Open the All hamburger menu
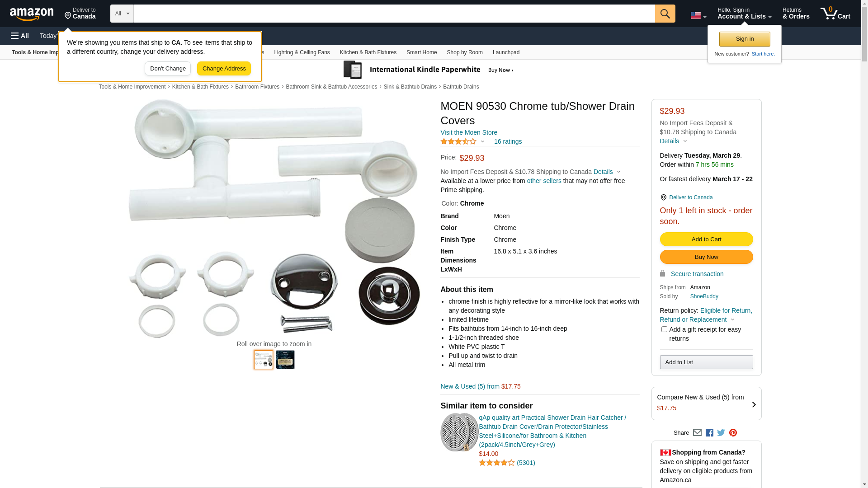868x488 pixels. click(20, 36)
